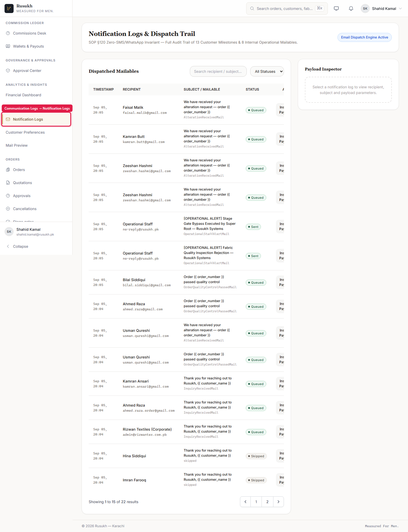Viewport: 408px width, 532px height.
Task: Open Shahid Kamal user menu chevron
Action: (x=400, y=8)
